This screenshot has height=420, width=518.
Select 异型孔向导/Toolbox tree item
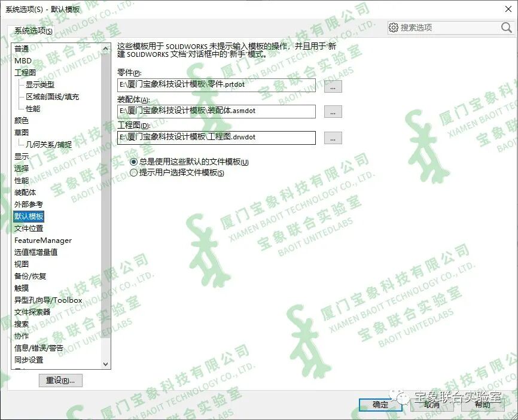[x=48, y=300]
